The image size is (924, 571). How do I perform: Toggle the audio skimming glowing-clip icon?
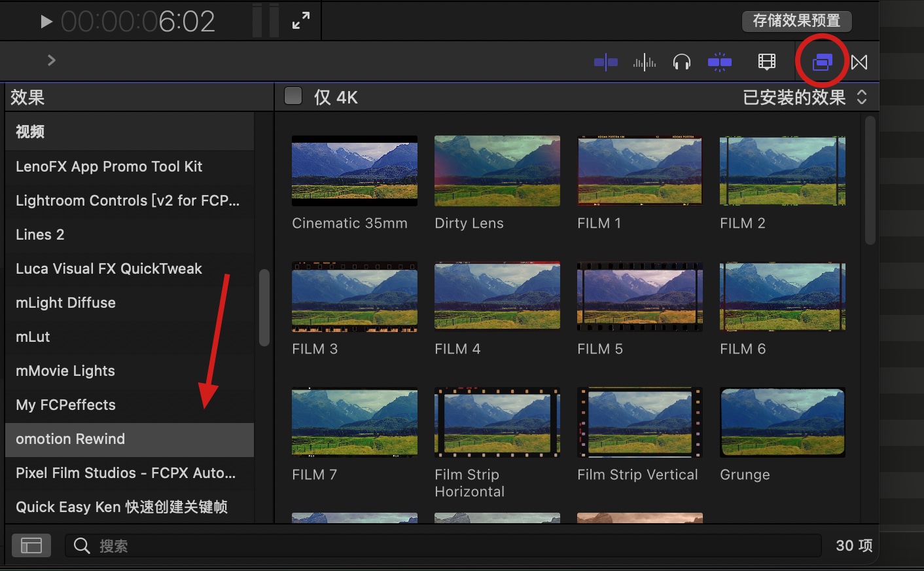[x=720, y=61]
